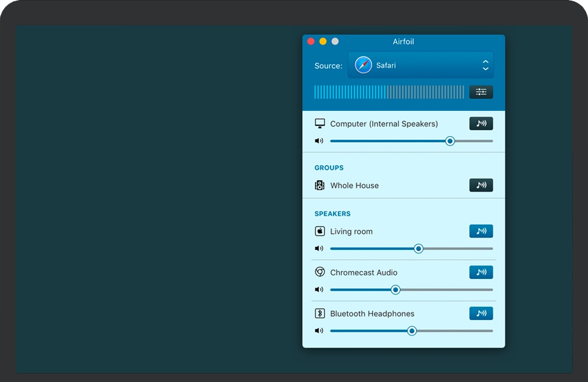Open the equalizer settings beside the level meter
Image resolution: width=588 pixels, height=382 pixels.
coord(481,92)
